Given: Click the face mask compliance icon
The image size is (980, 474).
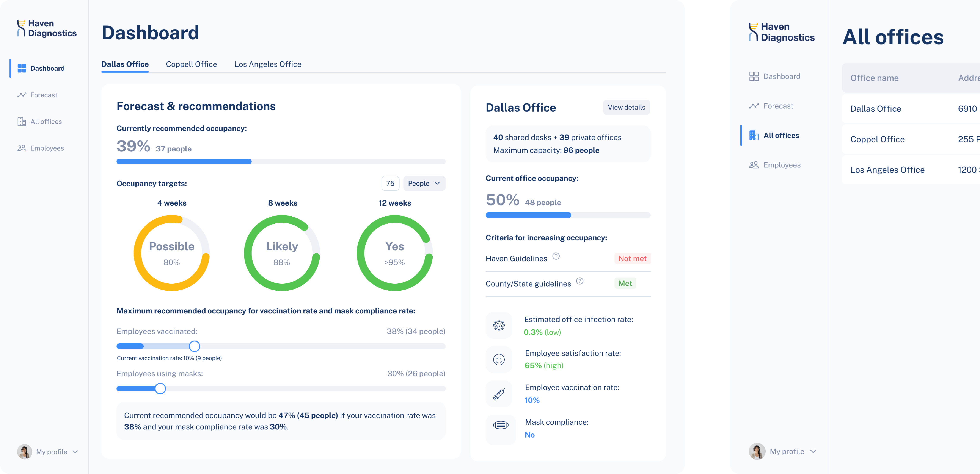Looking at the screenshot, I should point(500,425).
